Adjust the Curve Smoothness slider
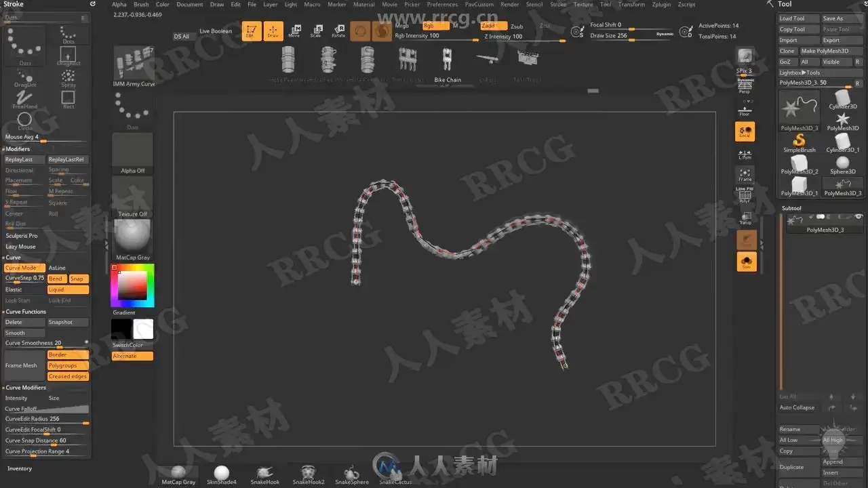 [46, 343]
